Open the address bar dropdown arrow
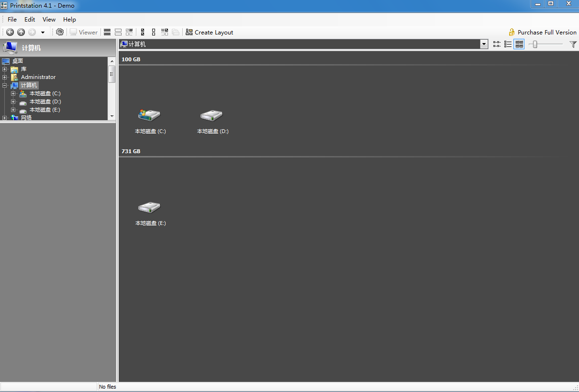 (x=483, y=44)
